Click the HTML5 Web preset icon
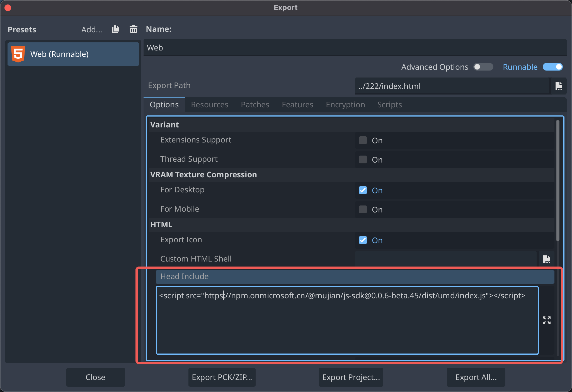Viewport: 572px width, 392px height. [x=18, y=54]
